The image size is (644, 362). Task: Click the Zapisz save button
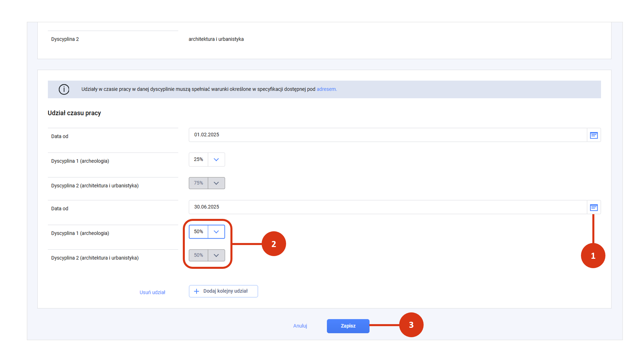(x=348, y=326)
